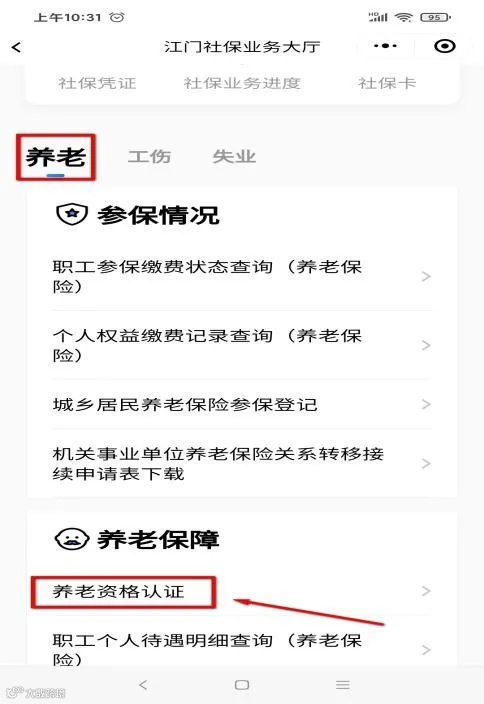Tap the Android back navigation icon
The height and width of the screenshot is (704, 484).
pyautogui.click(x=143, y=685)
